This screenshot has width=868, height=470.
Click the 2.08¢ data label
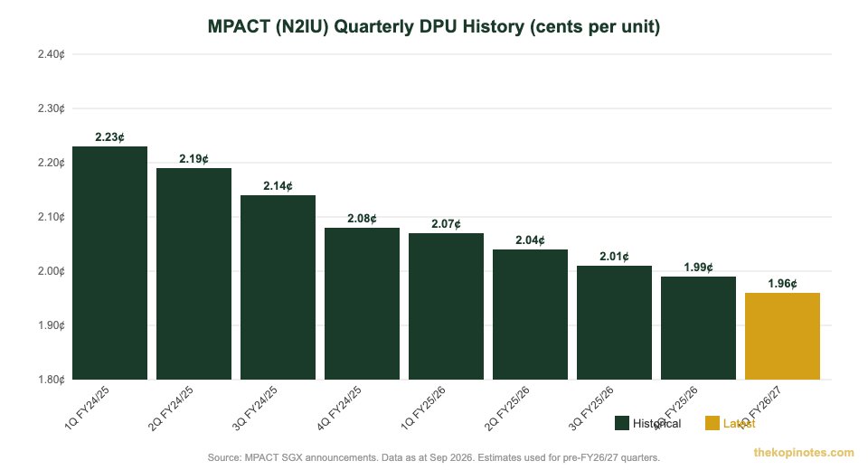coord(362,219)
